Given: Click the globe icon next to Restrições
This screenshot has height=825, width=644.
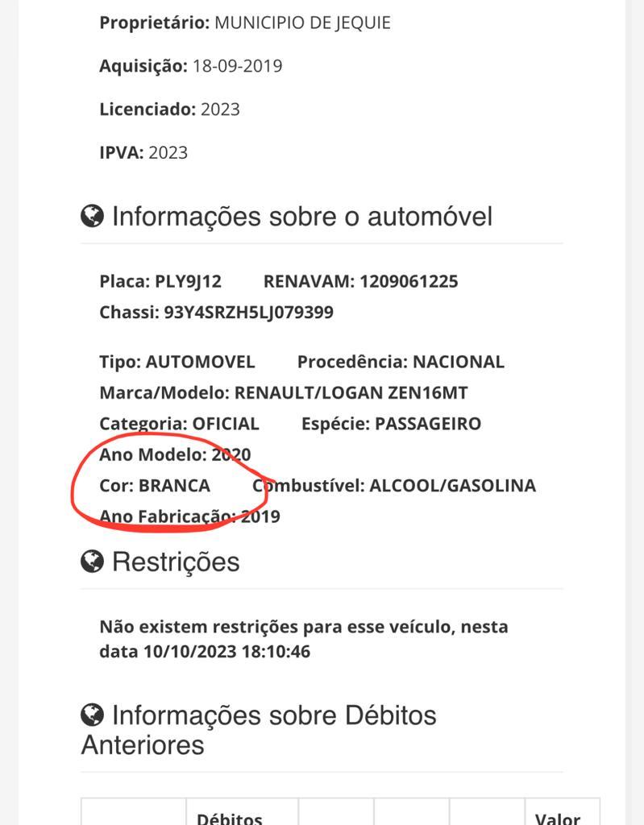Looking at the screenshot, I should (93, 561).
